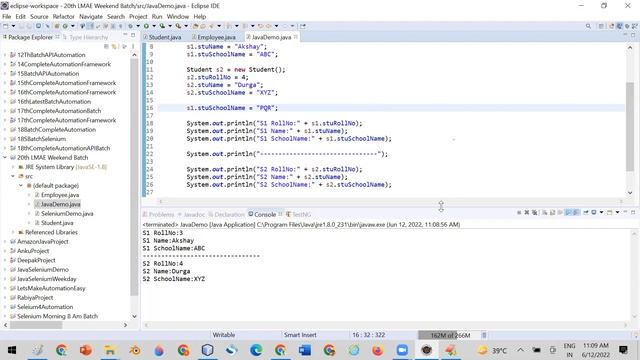
Task: Open Microsoft Edge from the taskbar
Action: click(x=256, y=350)
